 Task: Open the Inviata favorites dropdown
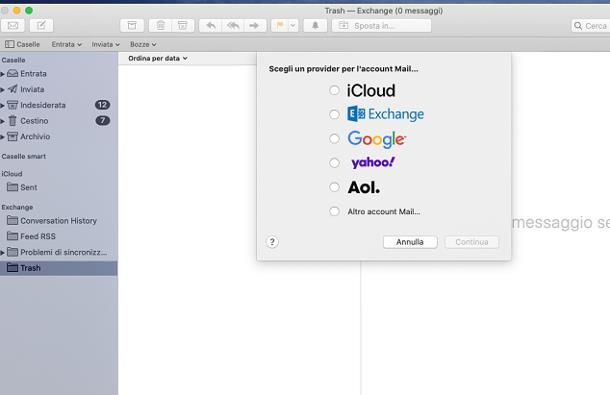click(x=105, y=44)
